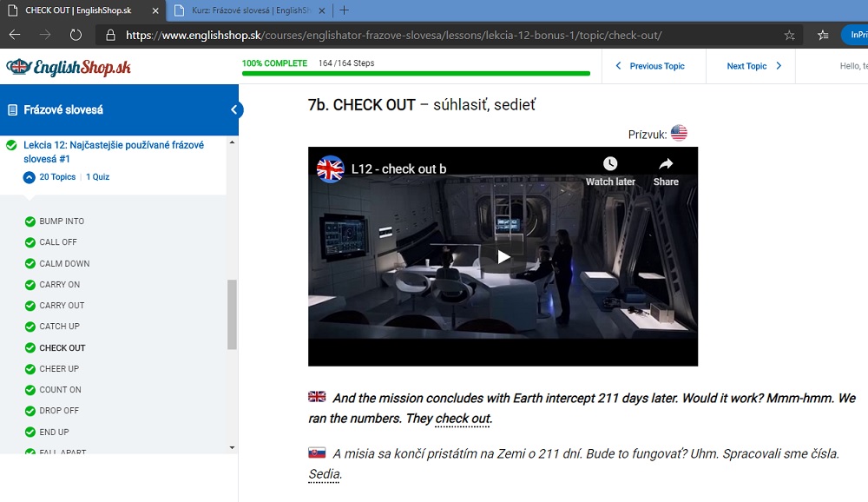The height and width of the screenshot is (502, 868).
Task: Click the UK flag video channel icon
Action: [330, 168]
